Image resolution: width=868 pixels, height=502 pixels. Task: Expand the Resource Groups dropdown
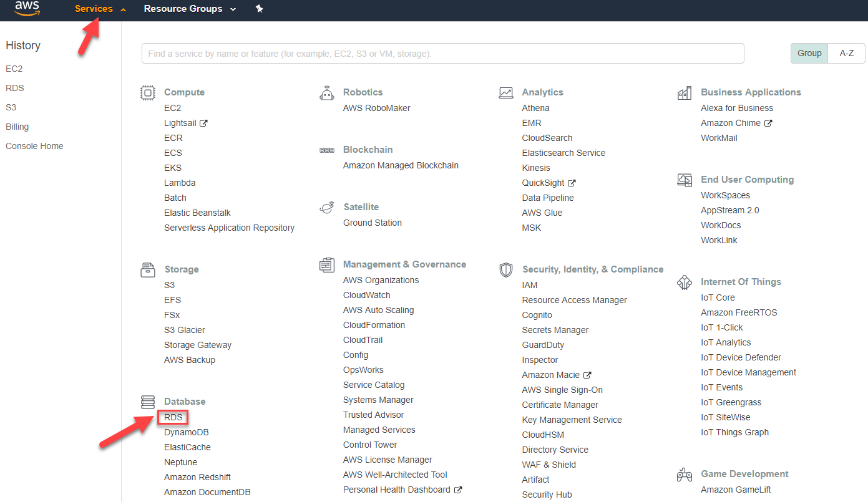click(x=190, y=9)
